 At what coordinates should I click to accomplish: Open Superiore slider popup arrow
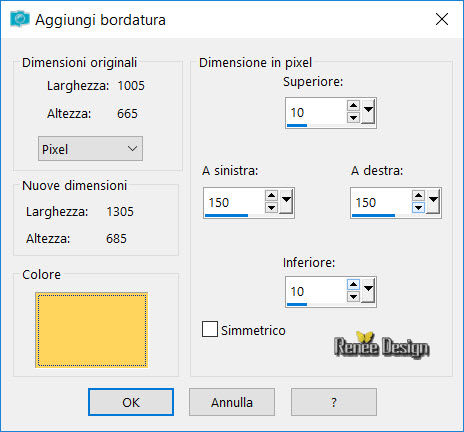(x=368, y=111)
